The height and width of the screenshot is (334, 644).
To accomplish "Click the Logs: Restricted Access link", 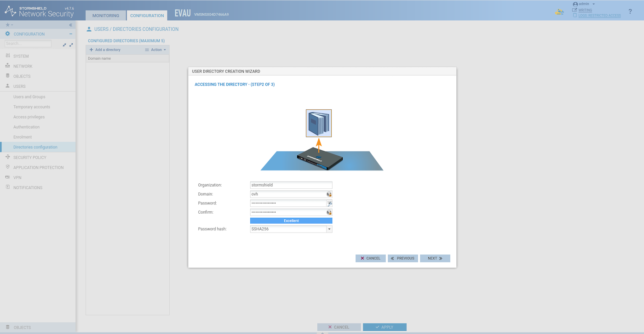I will pos(599,16).
